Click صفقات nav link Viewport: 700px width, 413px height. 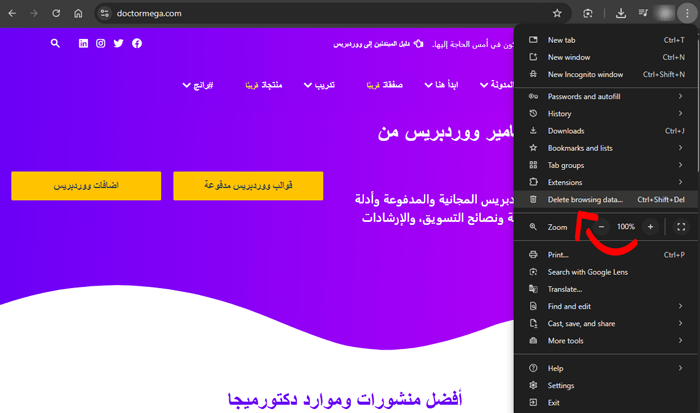click(384, 85)
